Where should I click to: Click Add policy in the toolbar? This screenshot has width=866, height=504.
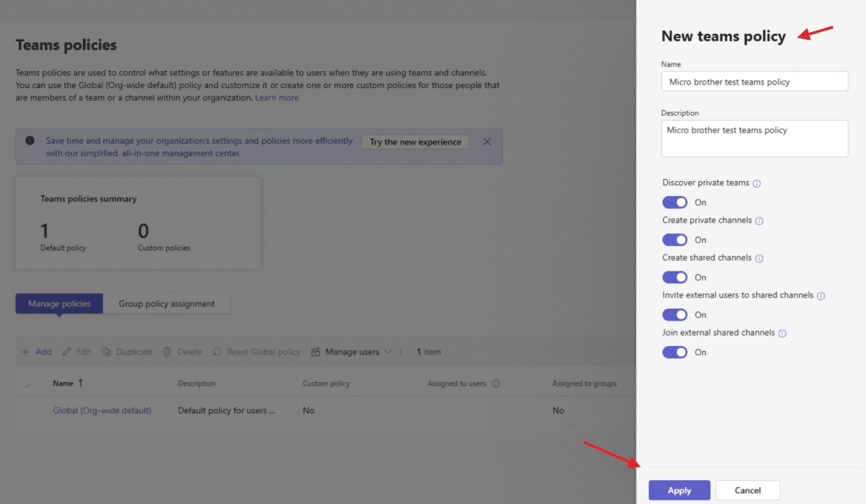(36, 352)
